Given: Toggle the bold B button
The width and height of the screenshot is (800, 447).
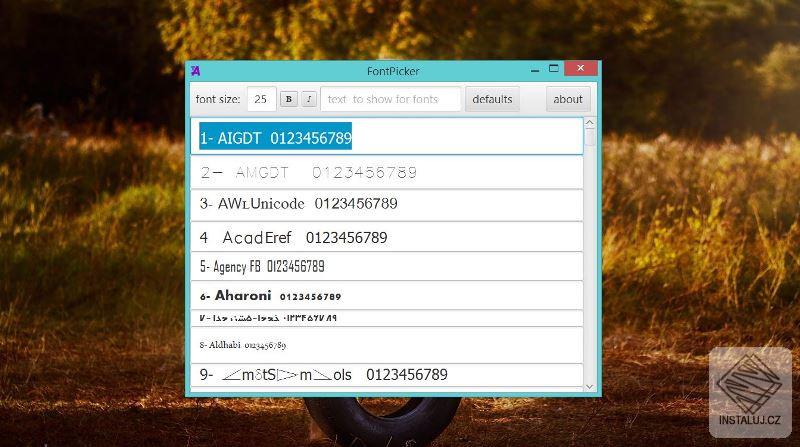Looking at the screenshot, I should tap(289, 99).
